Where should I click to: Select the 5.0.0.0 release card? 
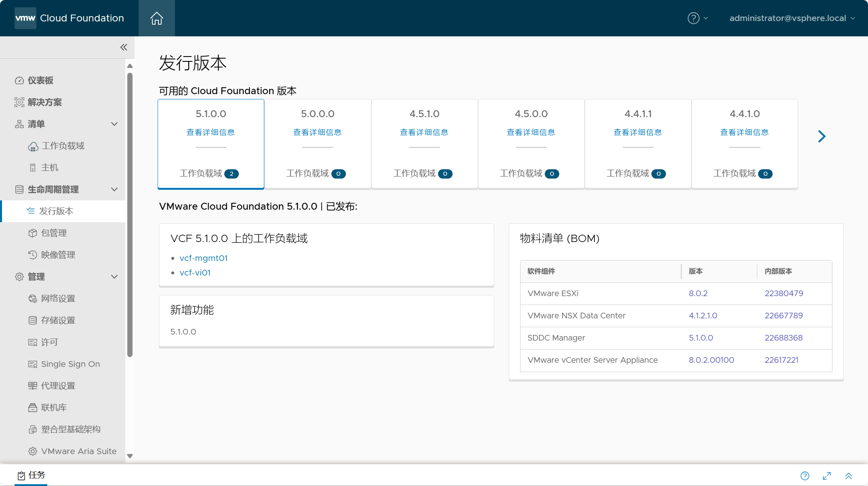pyautogui.click(x=318, y=144)
